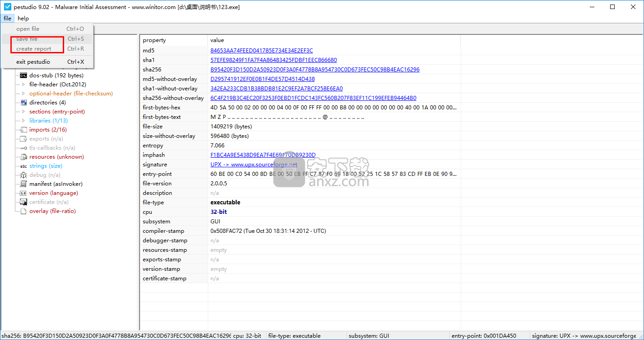Expand the optional-header node
Image resolution: width=644 pixels, height=340 pixels.
point(23,94)
